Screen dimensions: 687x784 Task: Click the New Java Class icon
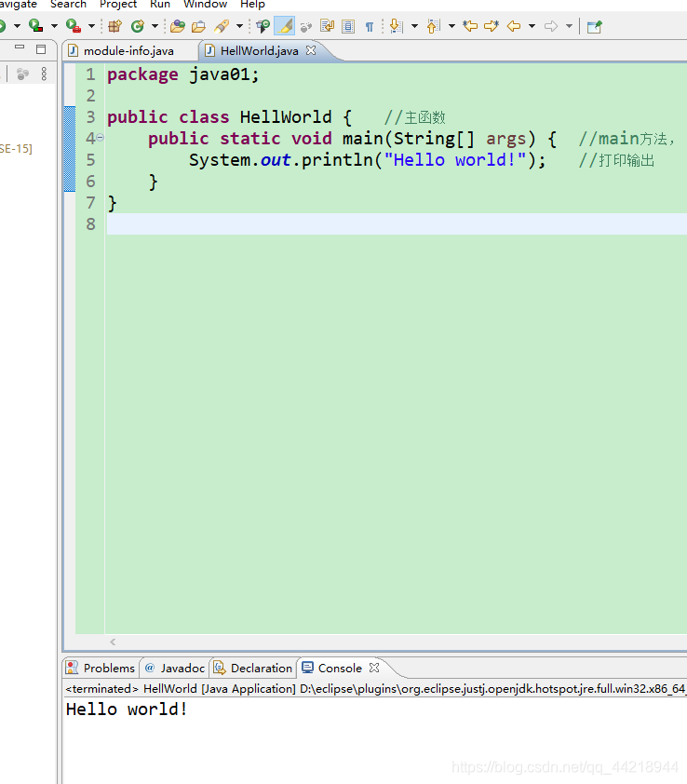[x=138, y=26]
